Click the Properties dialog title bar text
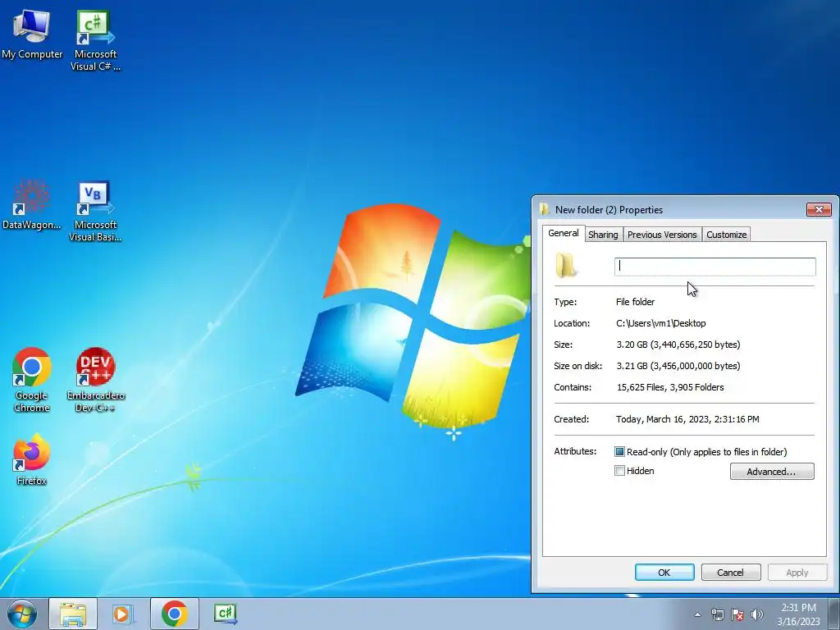Viewport: 840px width, 630px height. click(x=609, y=209)
